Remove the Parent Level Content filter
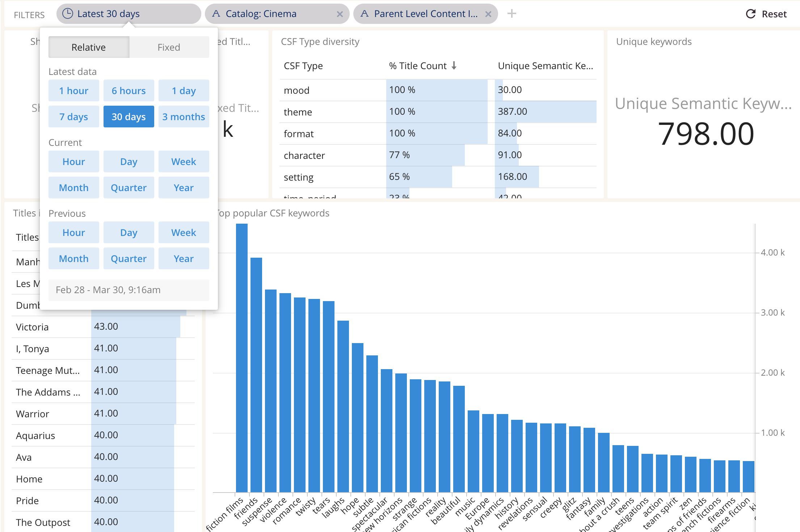This screenshot has width=800, height=532. pos(488,14)
